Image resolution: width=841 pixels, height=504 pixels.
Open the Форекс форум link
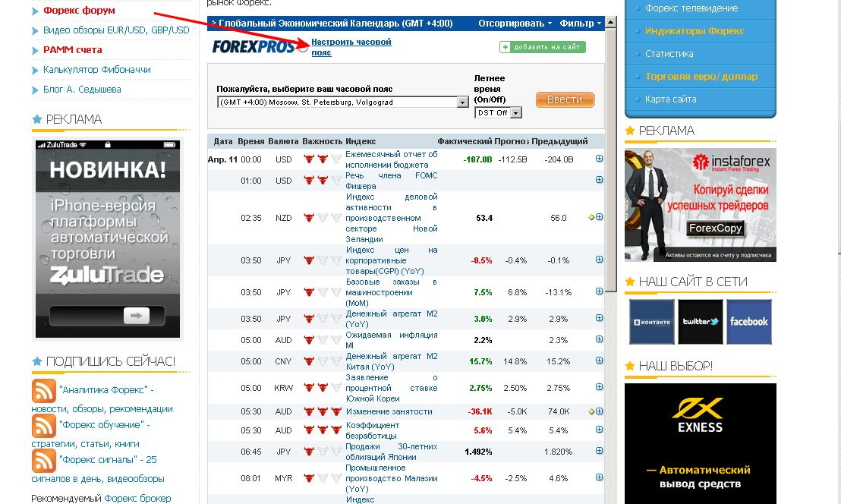pyautogui.click(x=79, y=10)
